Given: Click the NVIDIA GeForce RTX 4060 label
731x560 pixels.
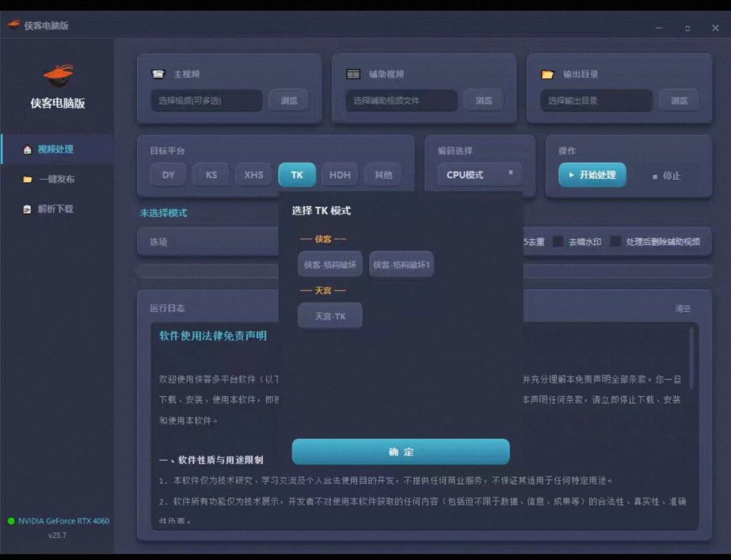Looking at the screenshot, I should click(64, 521).
